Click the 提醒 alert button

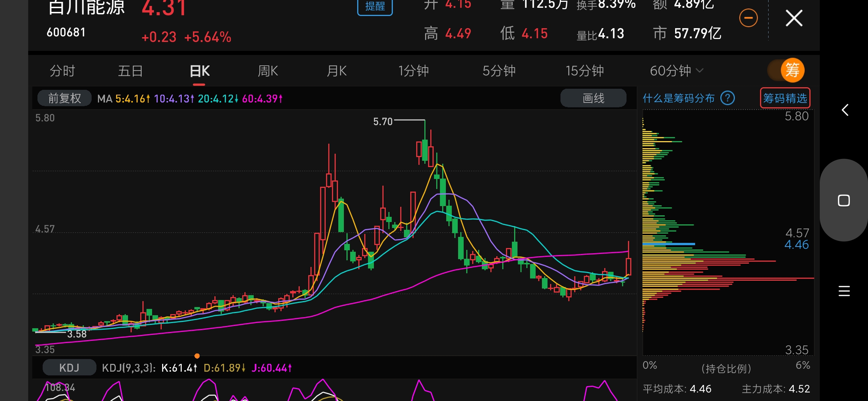[x=375, y=7]
